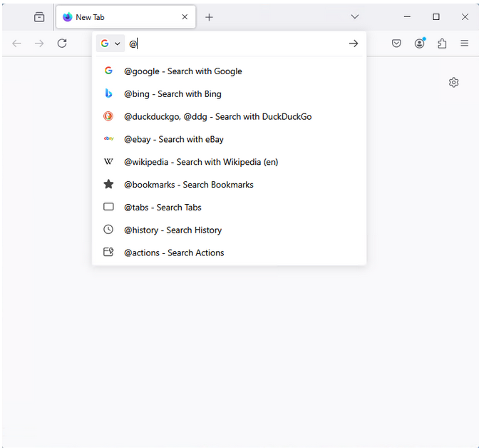Open the application hamburger menu
The image size is (479, 448).
[x=465, y=44]
